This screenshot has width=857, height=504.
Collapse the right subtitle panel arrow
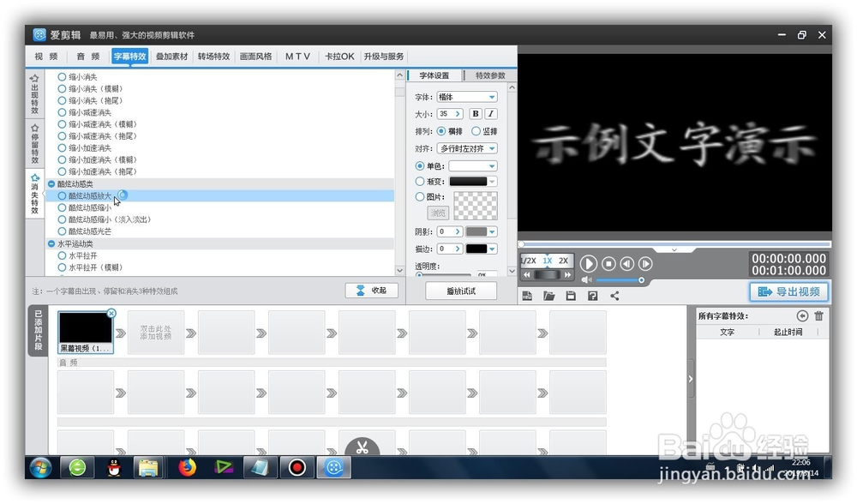pyautogui.click(x=691, y=379)
